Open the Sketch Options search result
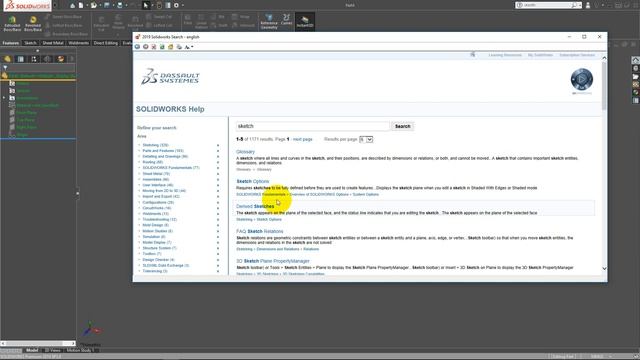 pos(253,181)
